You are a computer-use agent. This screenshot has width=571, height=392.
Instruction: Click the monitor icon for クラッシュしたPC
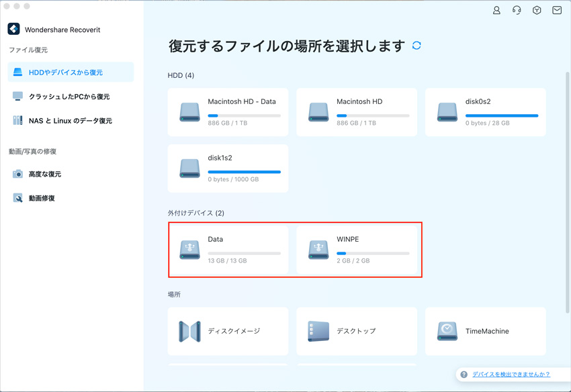17,96
